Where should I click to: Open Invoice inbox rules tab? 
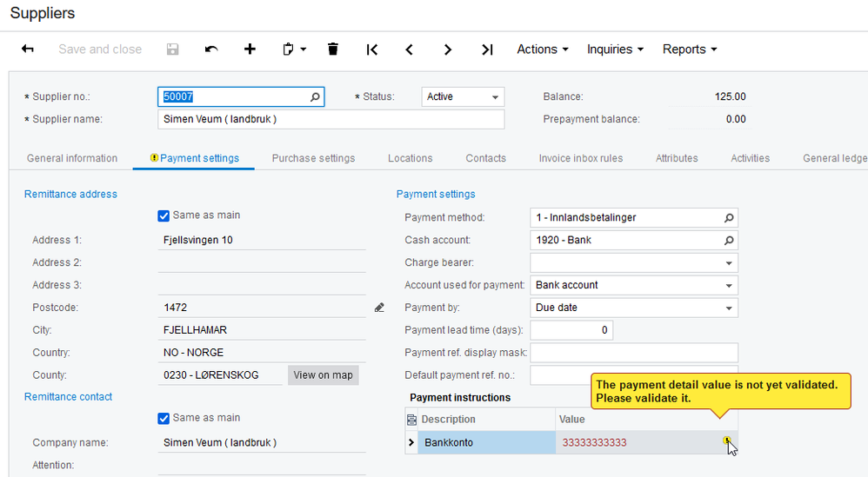click(x=581, y=158)
